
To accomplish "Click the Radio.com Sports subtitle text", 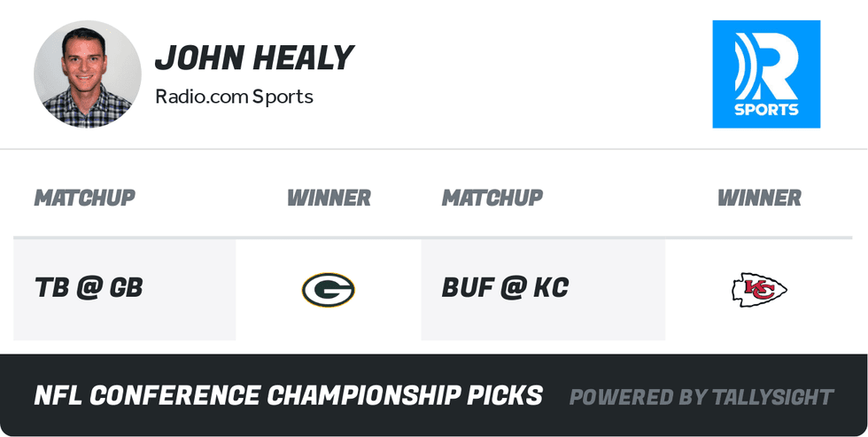I will [234, 96].
